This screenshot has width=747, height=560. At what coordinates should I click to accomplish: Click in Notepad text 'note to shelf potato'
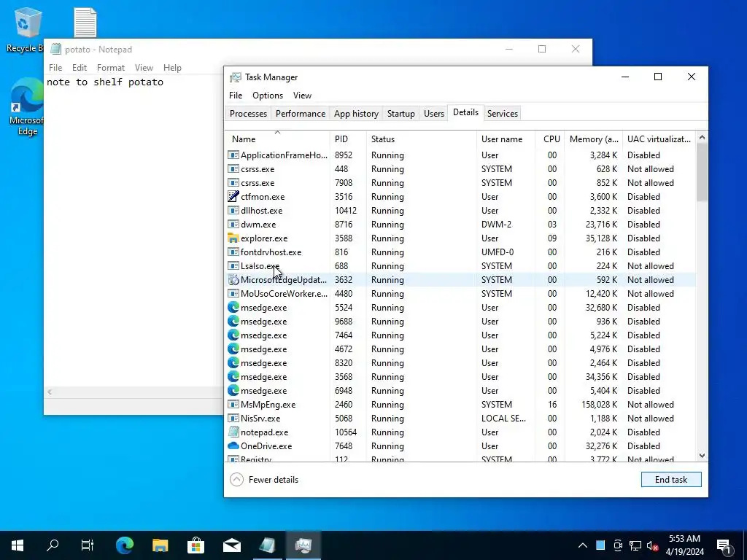(x=105, y=82)
